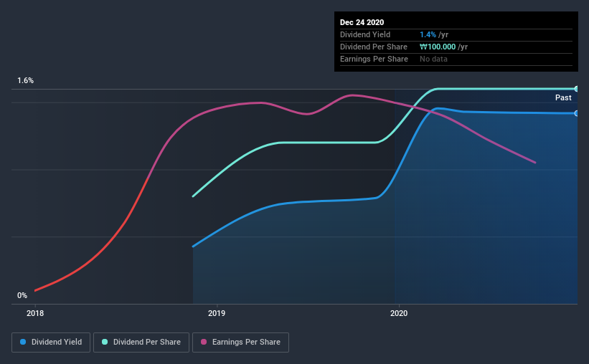Screen dimensions: 589x364
Task: Click the 0% y-axis label
Action: 22,296
